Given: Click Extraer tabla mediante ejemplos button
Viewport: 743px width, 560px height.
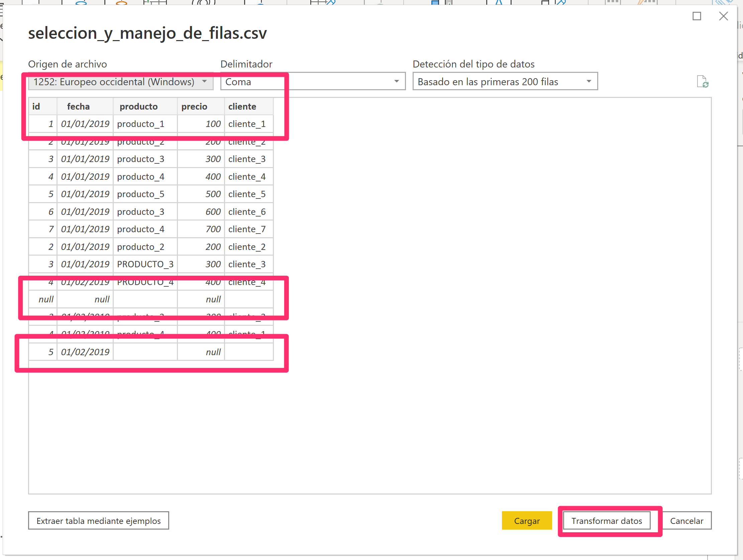Looking at the screenshot, I should click(x=98, y=521).
